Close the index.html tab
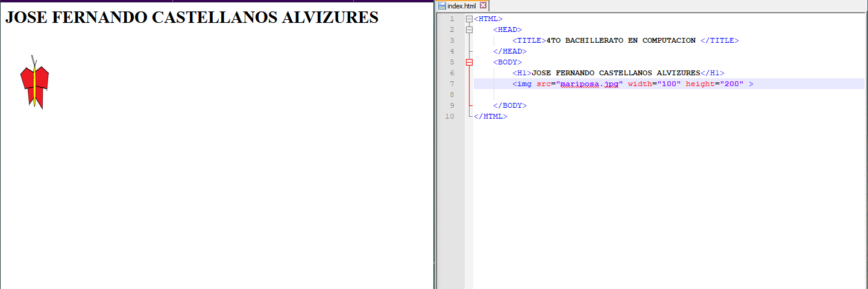 tap(483, 5)
